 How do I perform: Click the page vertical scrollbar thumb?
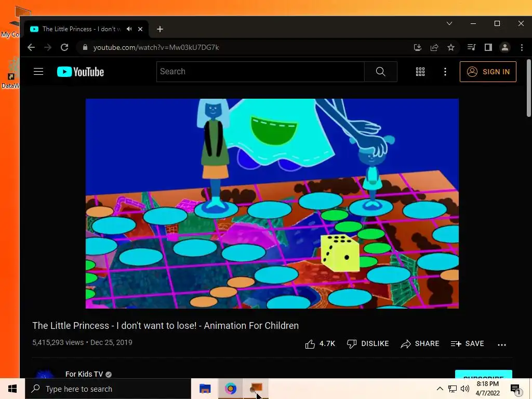tap(528, 88)
